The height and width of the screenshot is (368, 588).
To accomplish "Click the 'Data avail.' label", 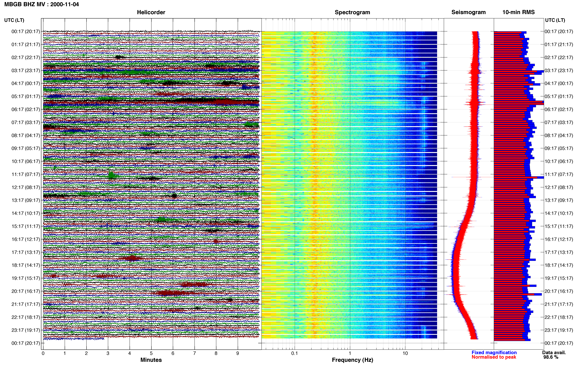I will (554, 352).
